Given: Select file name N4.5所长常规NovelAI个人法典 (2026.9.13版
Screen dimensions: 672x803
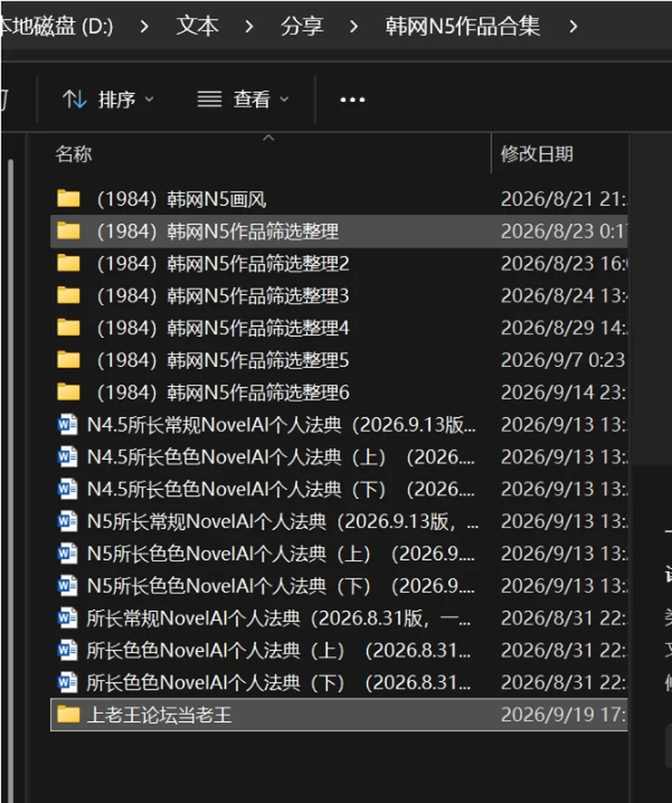Looking at the screenshot, I should pyautogui.click(x=281, y=424).
